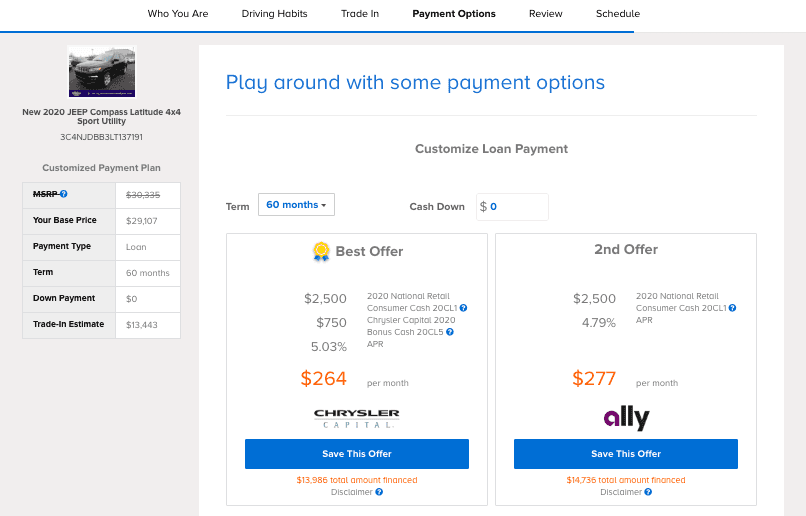Click the Best Offer award ribbon icon
This screenshot has width=806, height=516.
pos(321,251)
